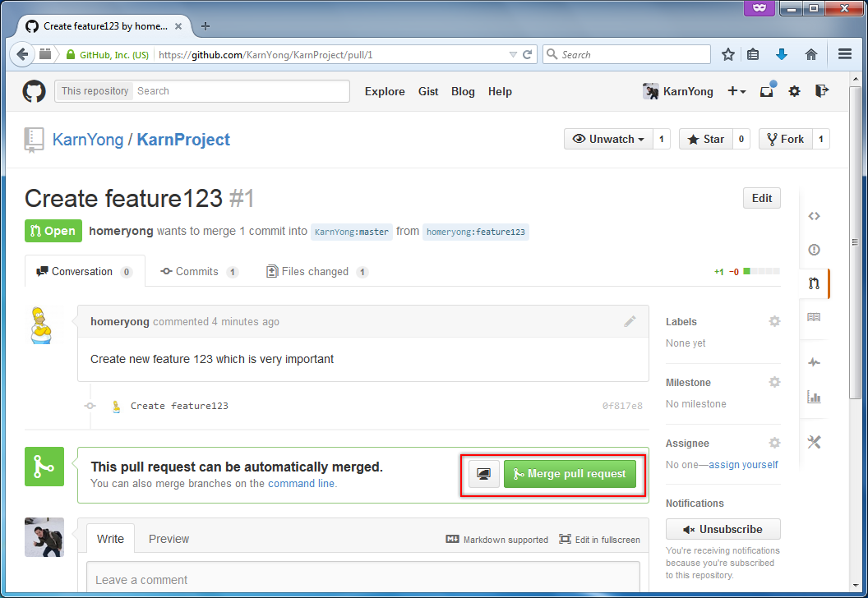Click the Leave a comment text box
The height and width of the screenshot is (598, 868).
362,579
